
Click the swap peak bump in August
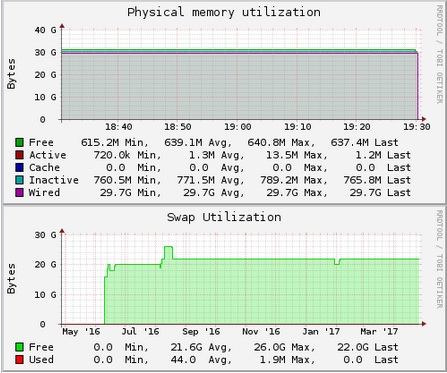pos(168,252)
